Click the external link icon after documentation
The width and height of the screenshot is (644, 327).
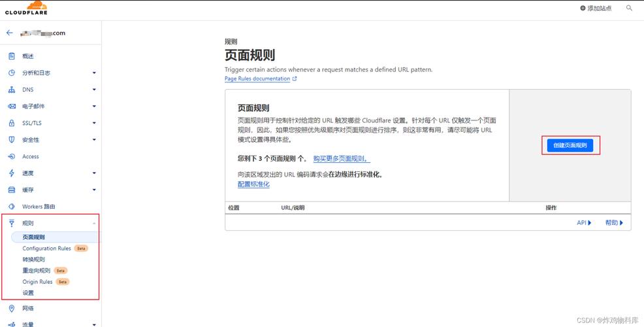coord(294,78)
